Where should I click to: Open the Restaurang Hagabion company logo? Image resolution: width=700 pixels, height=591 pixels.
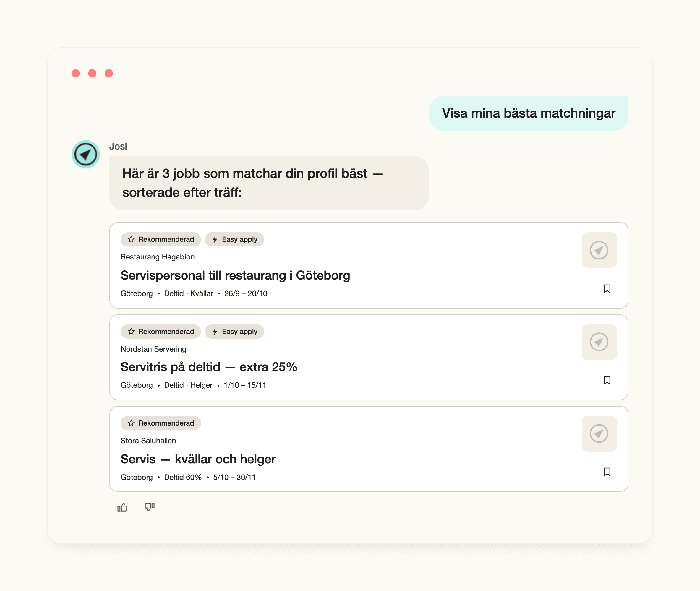click(599, 250)
